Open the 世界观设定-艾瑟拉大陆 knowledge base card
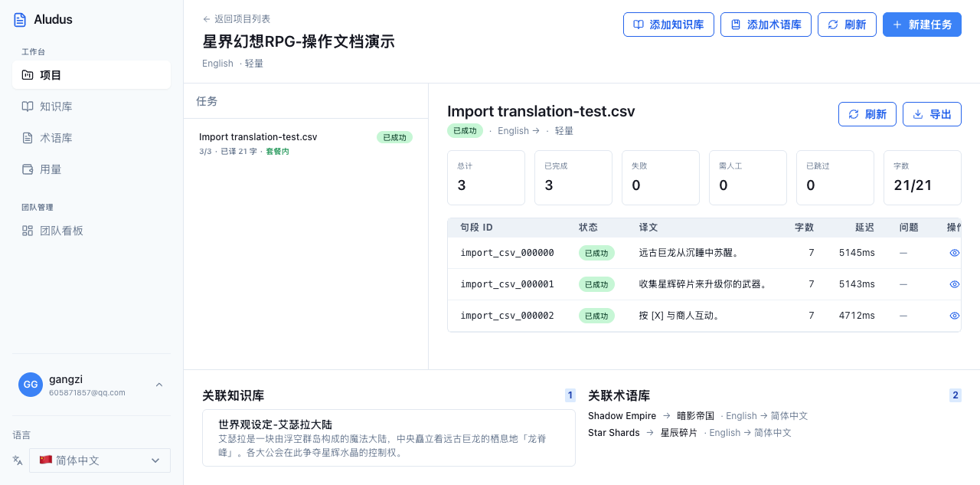 [389, 437]
